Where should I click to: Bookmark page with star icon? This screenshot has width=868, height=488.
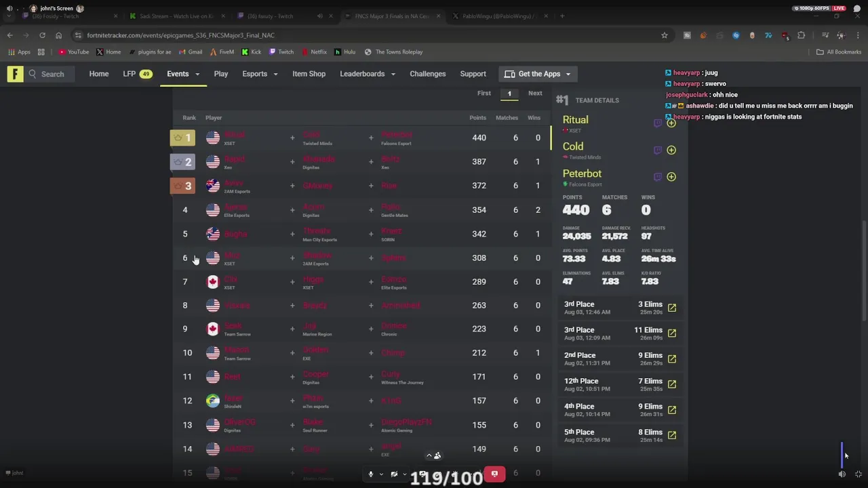coord(665,35)
